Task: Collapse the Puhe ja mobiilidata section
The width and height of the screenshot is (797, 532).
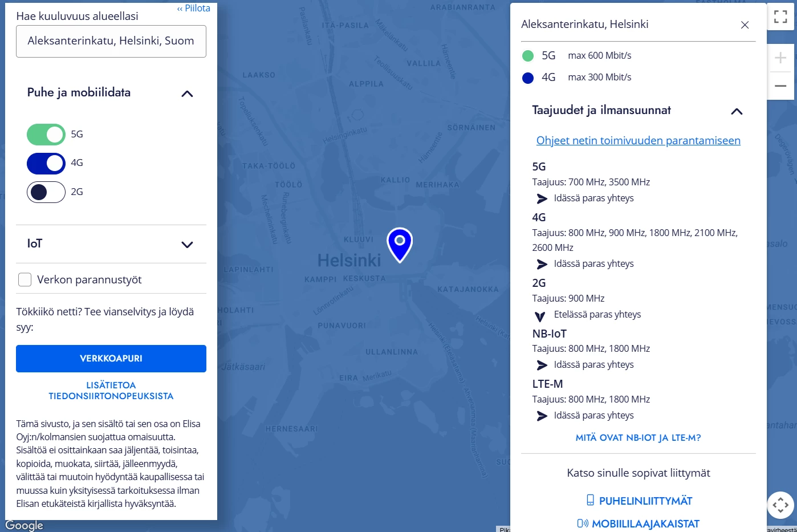Action: point(187,94)
